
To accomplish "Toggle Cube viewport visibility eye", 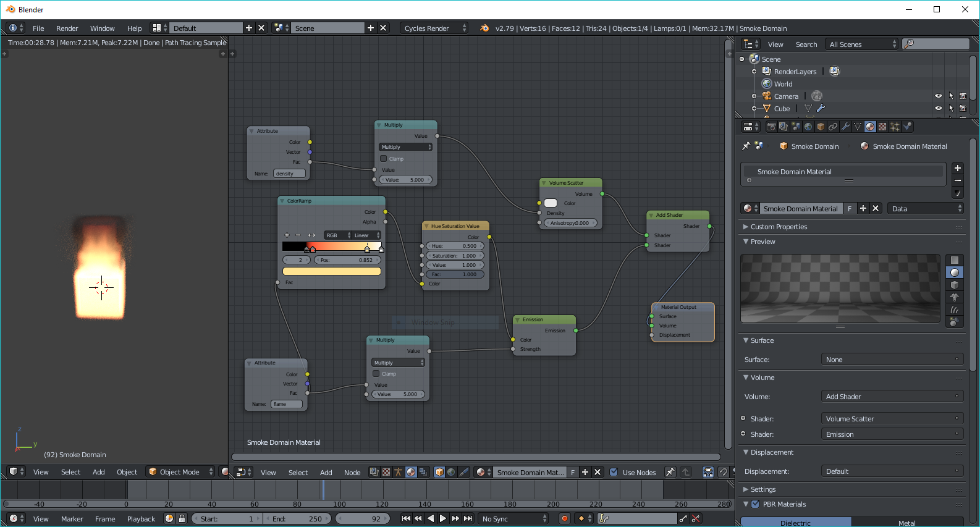I will [x=939, y=108].
